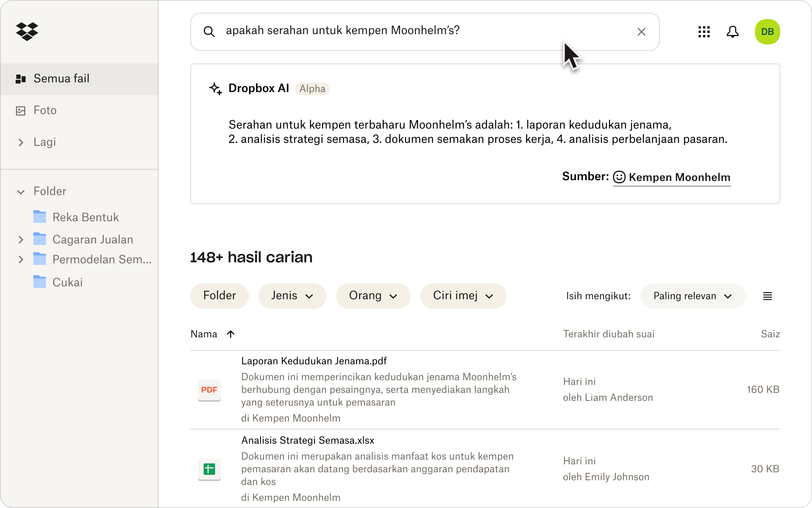Viewport: 812px width, 508px height.
Task: Select Semua fail in sidebar
Action: pyautogui.click(x=79, y=79)
